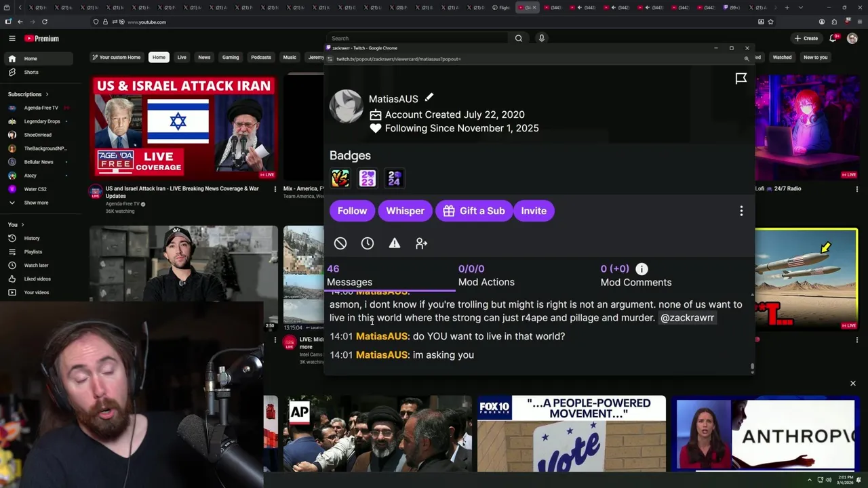The width and height of the screenshot is (868, 488).
Task: Click the add moderator person icon
Action: coord(422,243)
